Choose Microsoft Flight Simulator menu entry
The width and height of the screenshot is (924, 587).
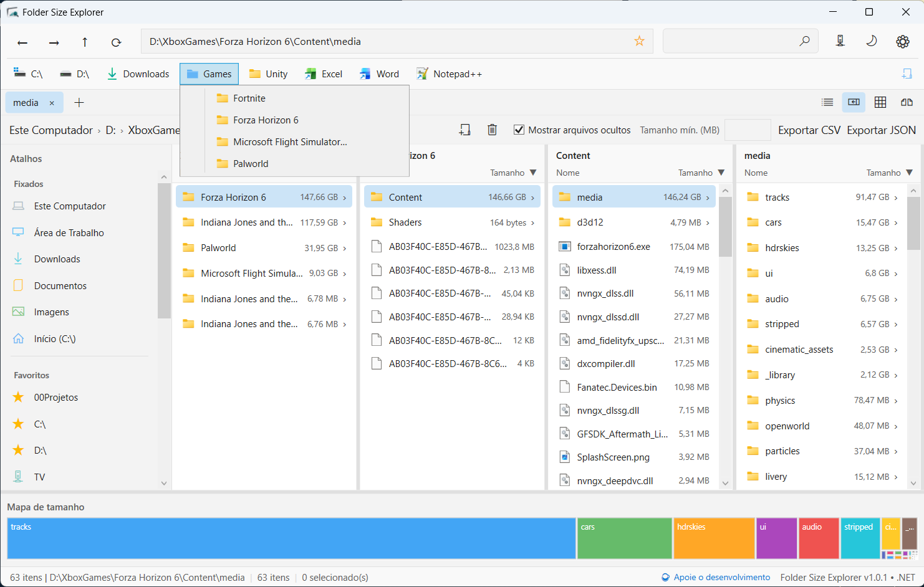294,142
